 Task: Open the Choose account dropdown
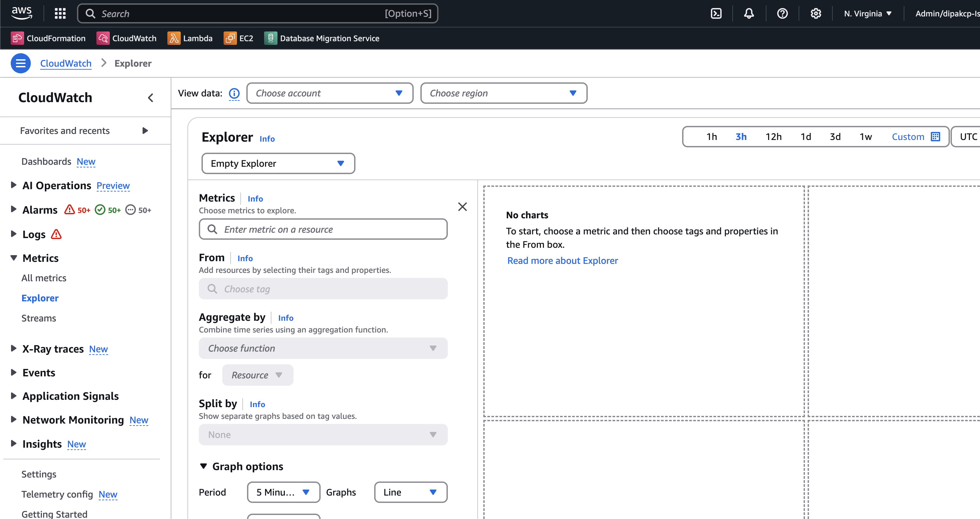click(x=329, y=93)
